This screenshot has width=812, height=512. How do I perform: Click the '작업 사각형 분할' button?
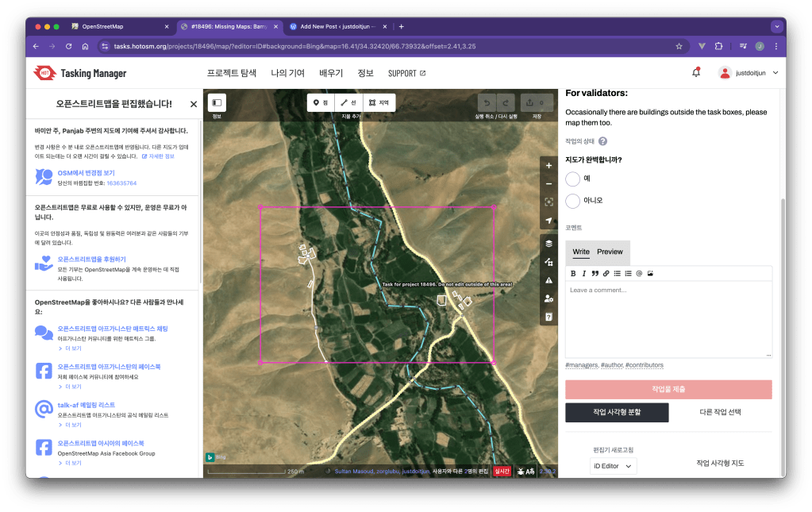[617, 412]
